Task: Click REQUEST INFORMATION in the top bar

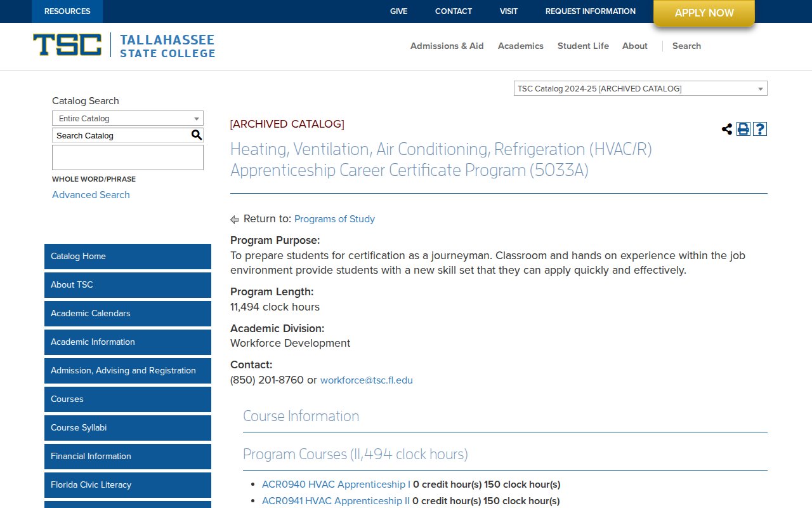Action: coord(590,11)
